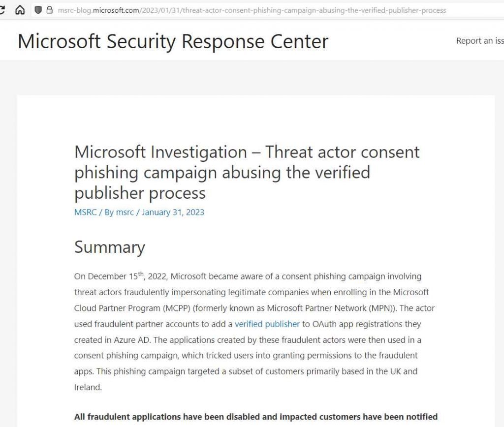Image resolution: width=504 pixels, height=427 pixels.
Task: Go to the browser home page icon
Action: (20, 10)
